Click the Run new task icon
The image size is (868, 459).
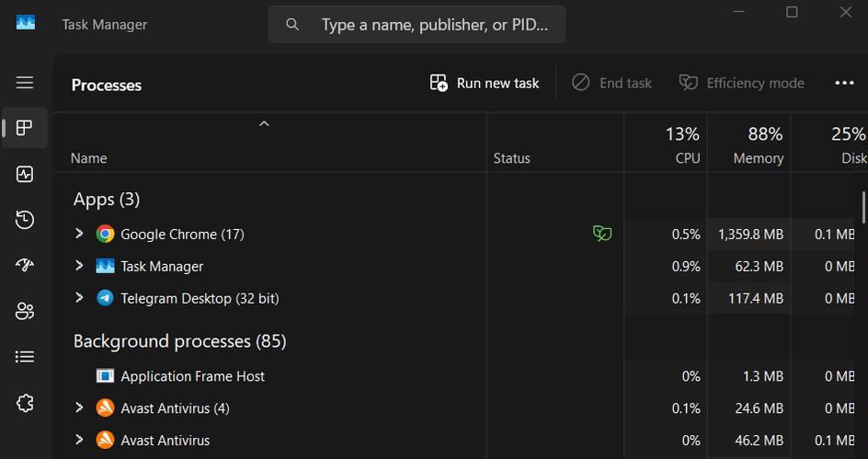[439, 83]
